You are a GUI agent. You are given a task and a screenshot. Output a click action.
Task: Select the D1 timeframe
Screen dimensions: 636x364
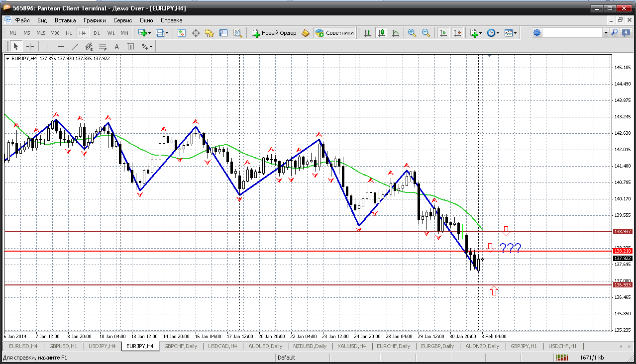pos(97,33)
